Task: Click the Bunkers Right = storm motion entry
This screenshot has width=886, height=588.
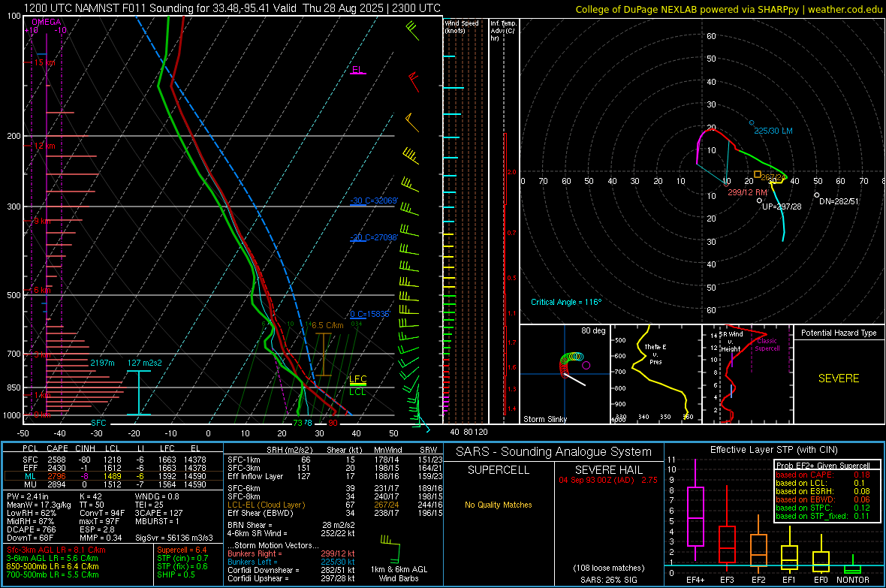Action: point(291,553)
